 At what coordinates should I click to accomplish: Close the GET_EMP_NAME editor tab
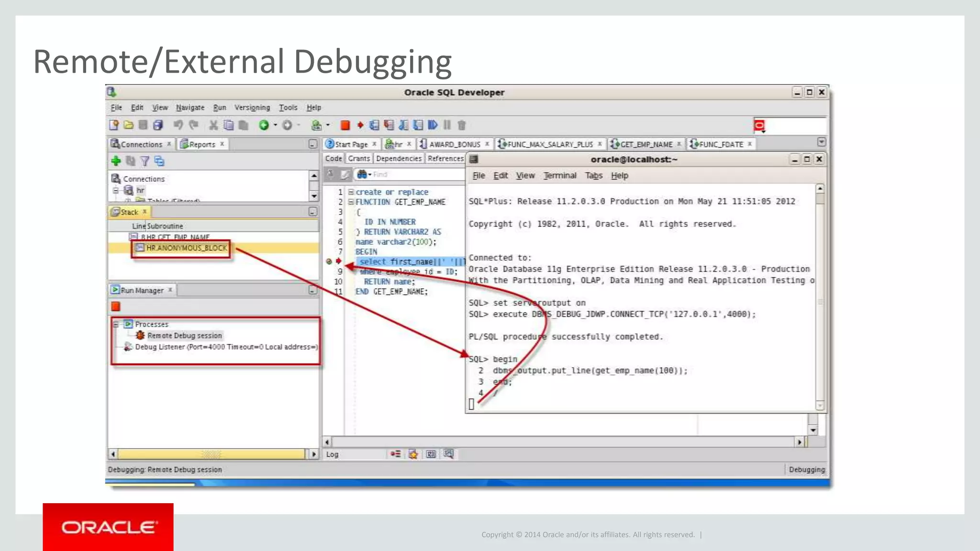pos(679,143)
